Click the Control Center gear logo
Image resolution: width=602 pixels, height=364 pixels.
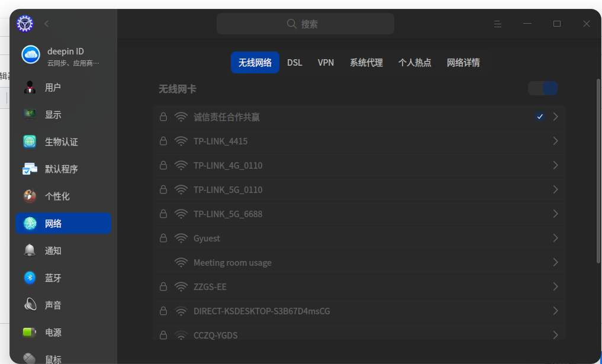coord(25,24)
